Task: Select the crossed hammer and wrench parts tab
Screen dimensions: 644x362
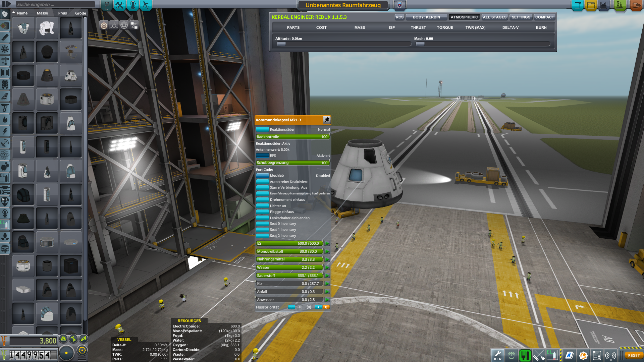Action: (119, 5)
